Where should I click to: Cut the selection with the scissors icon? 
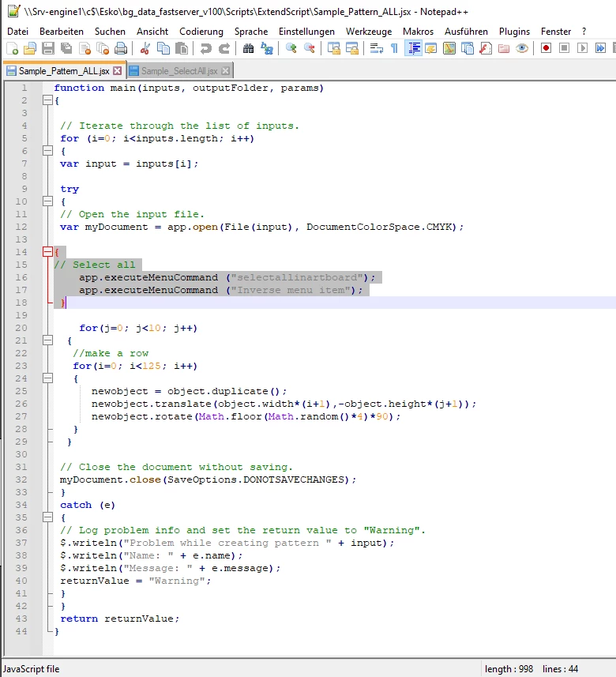point(145,48)
